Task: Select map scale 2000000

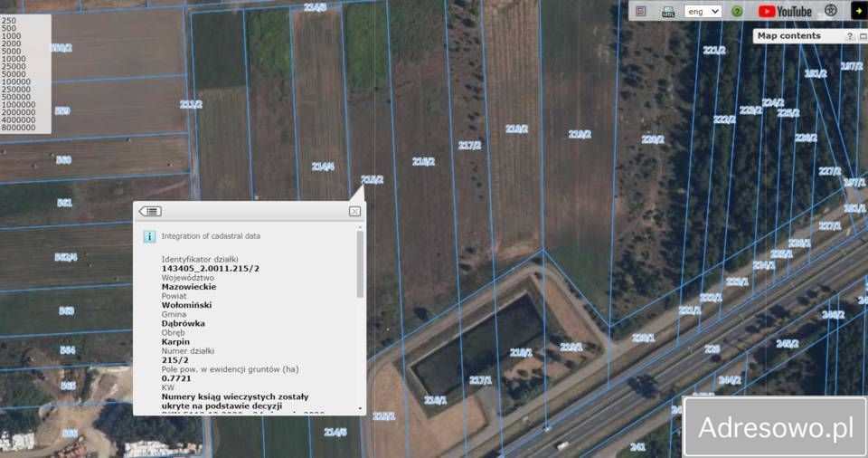Action: point(18,112)
